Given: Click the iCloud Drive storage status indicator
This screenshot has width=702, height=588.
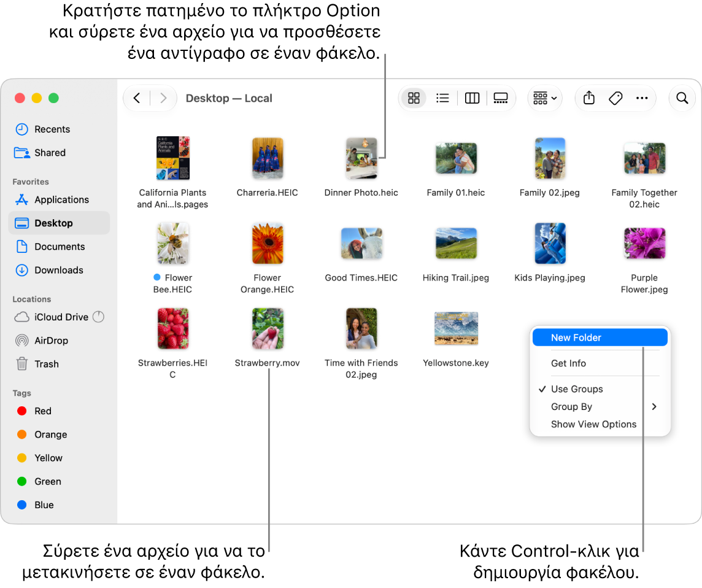Looking at the screenshot, I should coord(99,317).
